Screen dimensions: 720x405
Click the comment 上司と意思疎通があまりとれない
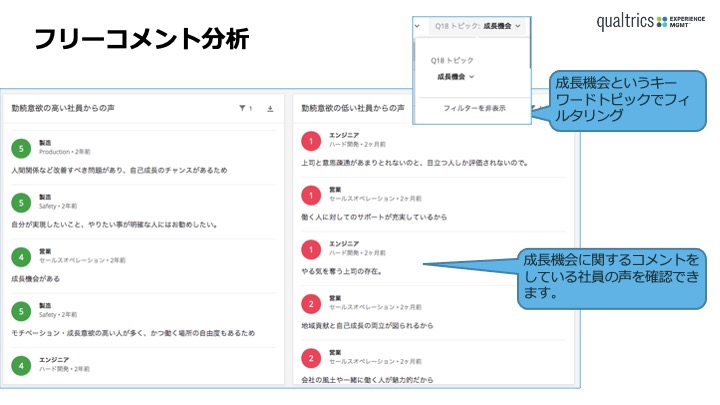414,162
